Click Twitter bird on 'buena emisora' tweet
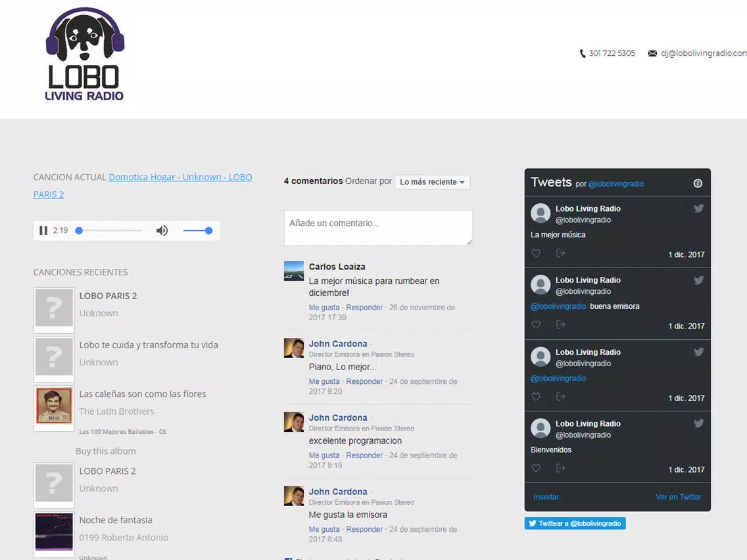The width and height of the screenshot is (747, 560). pos(698,280)
